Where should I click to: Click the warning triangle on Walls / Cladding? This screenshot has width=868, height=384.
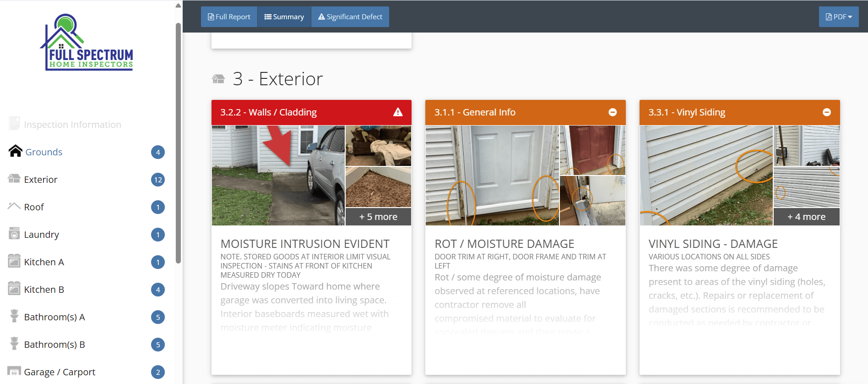(398, 112)
